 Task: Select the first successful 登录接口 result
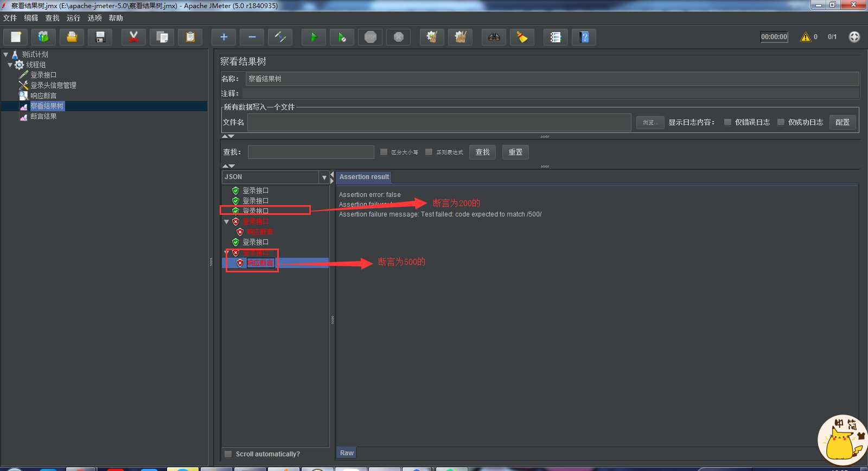(256, 190)
